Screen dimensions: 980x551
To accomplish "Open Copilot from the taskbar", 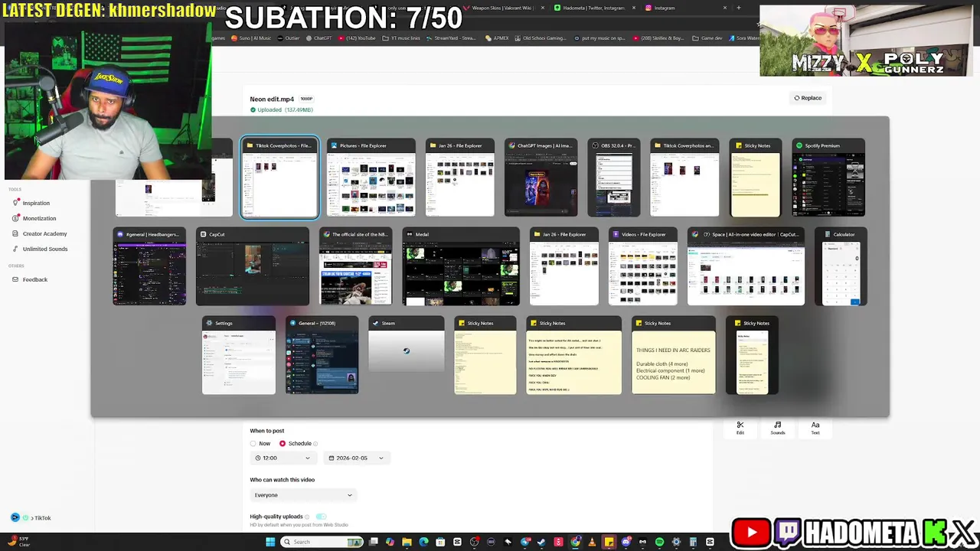I will (x=390, y=542).
